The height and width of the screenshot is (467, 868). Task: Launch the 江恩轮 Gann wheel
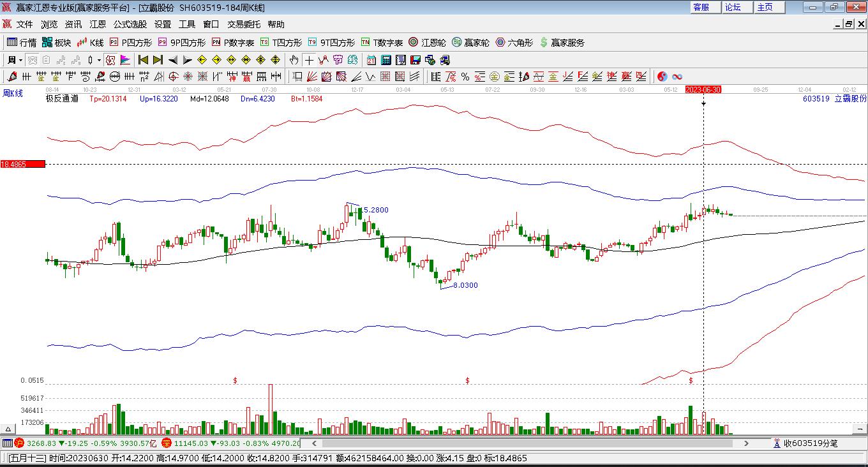tap(428, 43)
